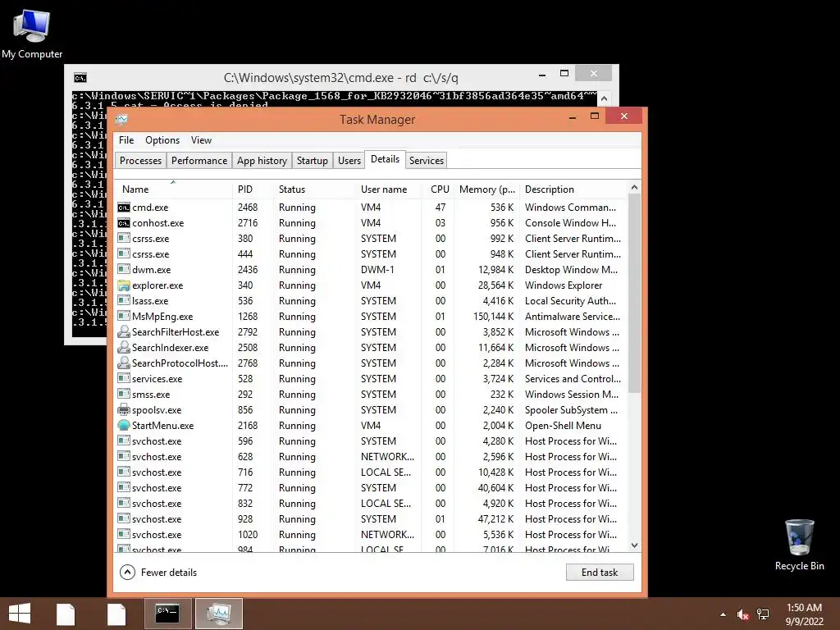Click the icon of svchost.exe PID 596
Screen dimensions: 840x630
[x=124, y=441]
